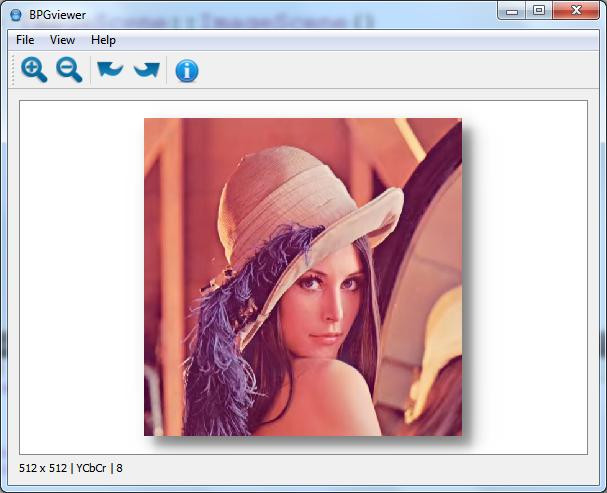Close the BPGviewer window
The image size is (607, 493).
(576, 10)
